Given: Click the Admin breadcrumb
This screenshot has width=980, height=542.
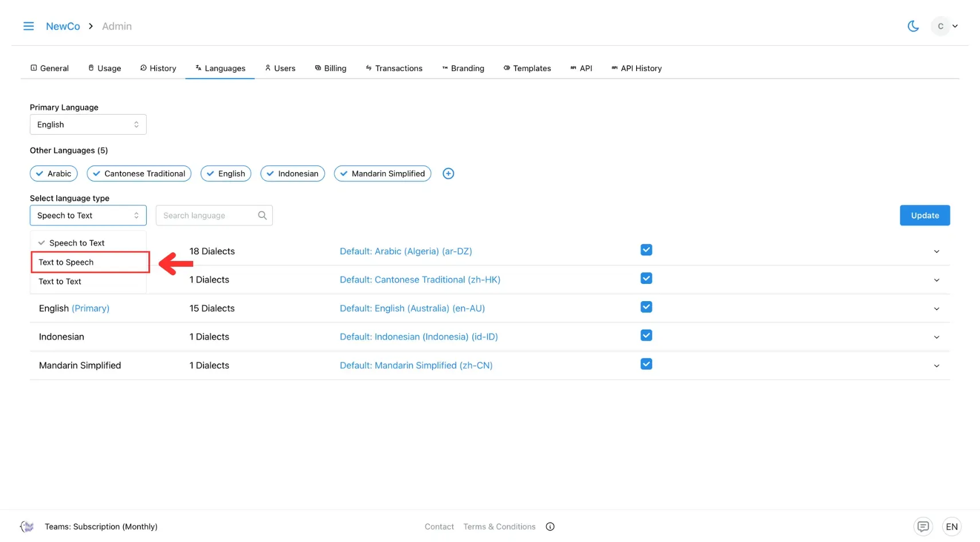Looking at the screenshot, I should pyautogui.click(x=117, y=26).
